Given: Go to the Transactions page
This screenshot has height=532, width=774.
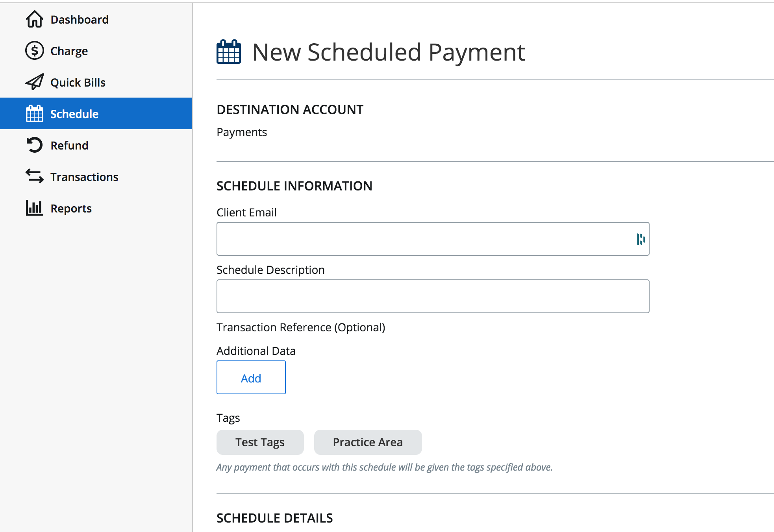Looking at the screenshot, I should (x=84, y=177).
